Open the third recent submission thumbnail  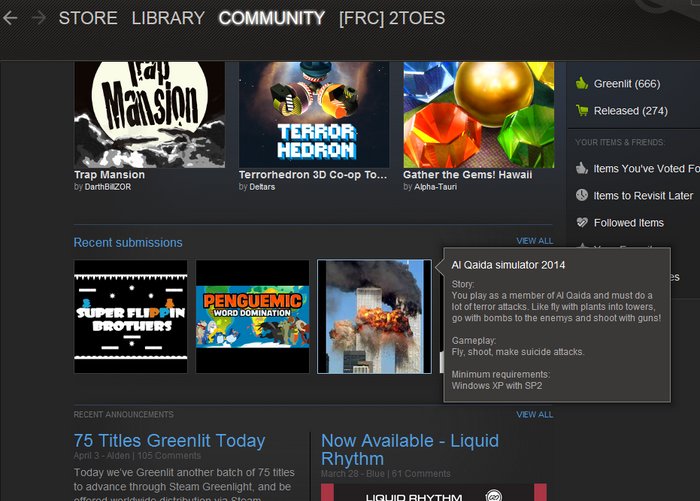click(374, 317)
